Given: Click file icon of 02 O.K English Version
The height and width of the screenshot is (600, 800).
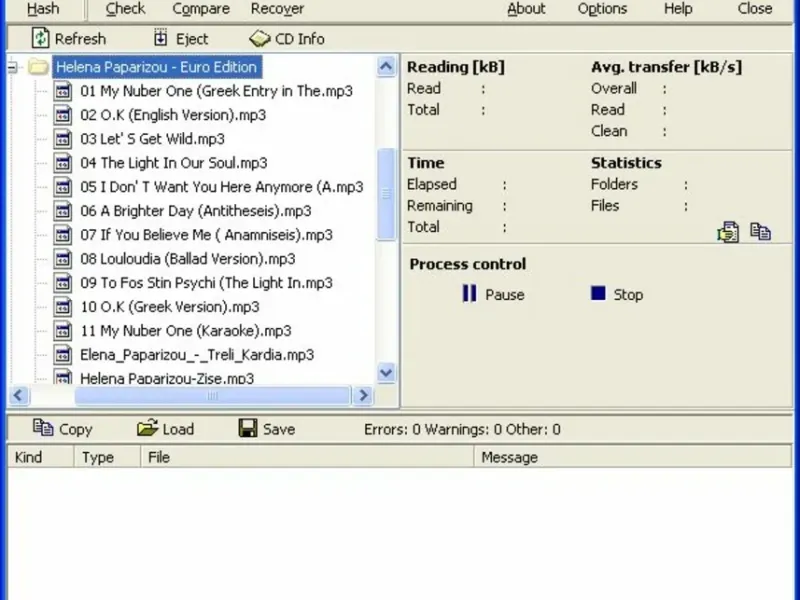Looking at the screenshot, I should point(62,115).
